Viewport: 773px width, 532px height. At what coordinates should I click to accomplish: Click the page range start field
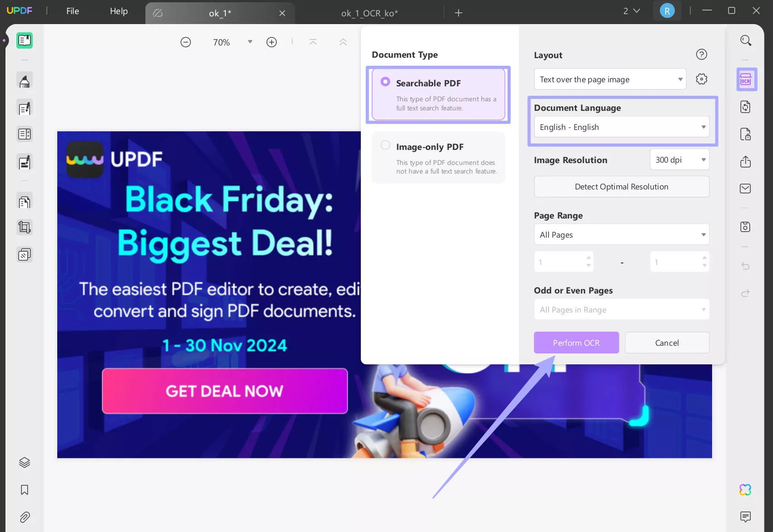pos(564,262)
